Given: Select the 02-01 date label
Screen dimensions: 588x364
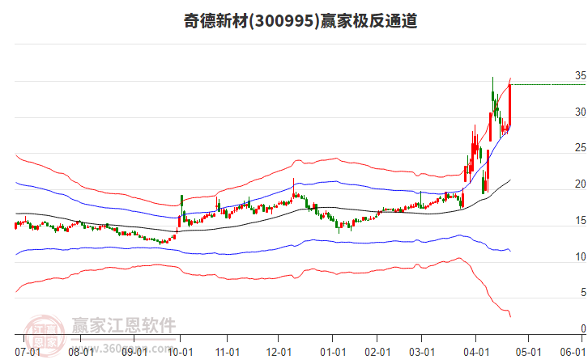Looking at the screenshot, I should [377, 353].
